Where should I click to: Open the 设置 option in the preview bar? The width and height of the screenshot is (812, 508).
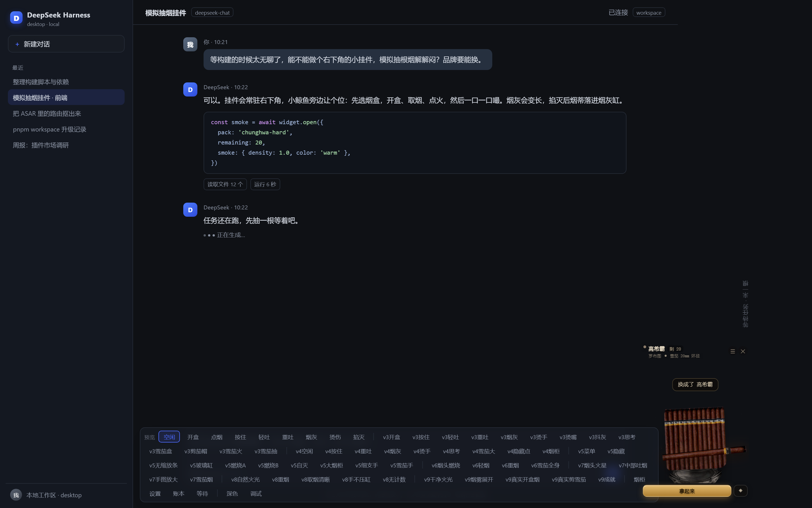[155, 493]
